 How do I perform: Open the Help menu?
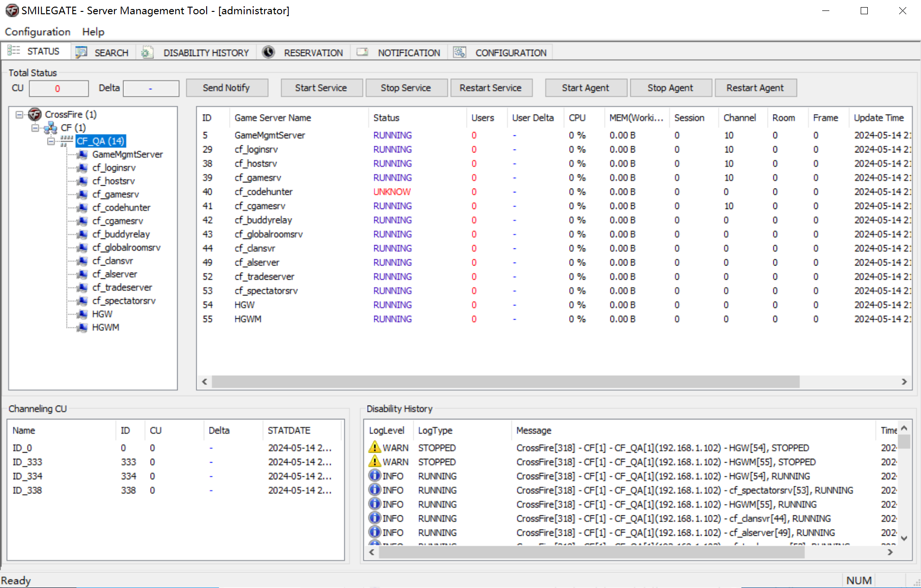[x=93, y=32]
